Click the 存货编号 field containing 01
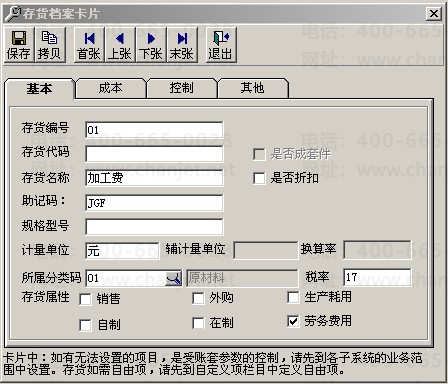448x384 pixels. click(154, 130)
